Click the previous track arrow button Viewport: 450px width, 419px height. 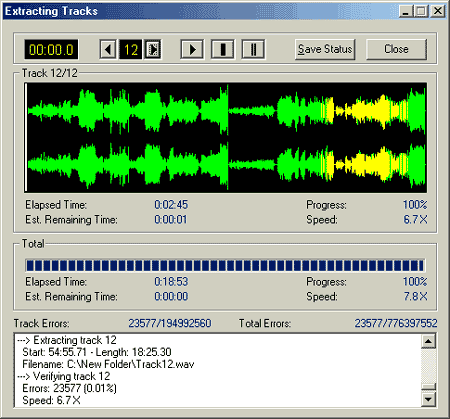[x=108, y=50]
